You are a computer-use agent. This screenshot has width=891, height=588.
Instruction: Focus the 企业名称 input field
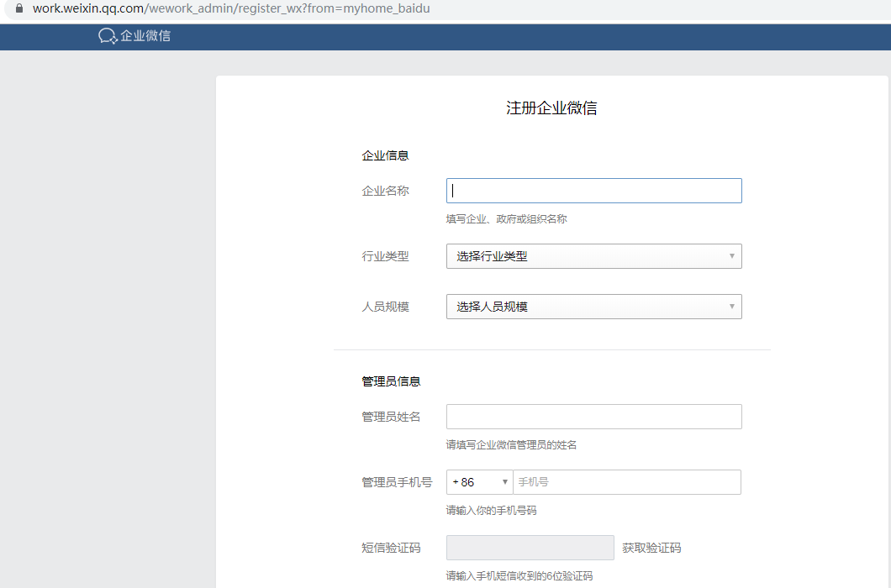[593, 191]
